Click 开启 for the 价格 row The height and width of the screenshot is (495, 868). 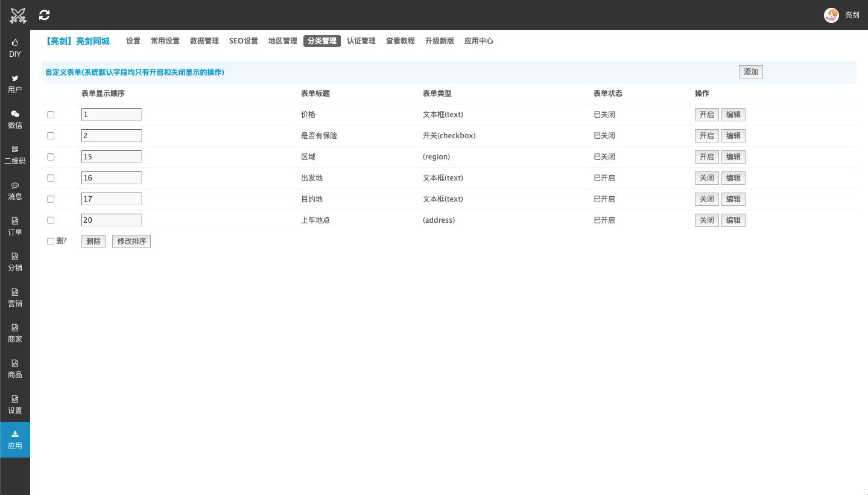tap(707, 115)
